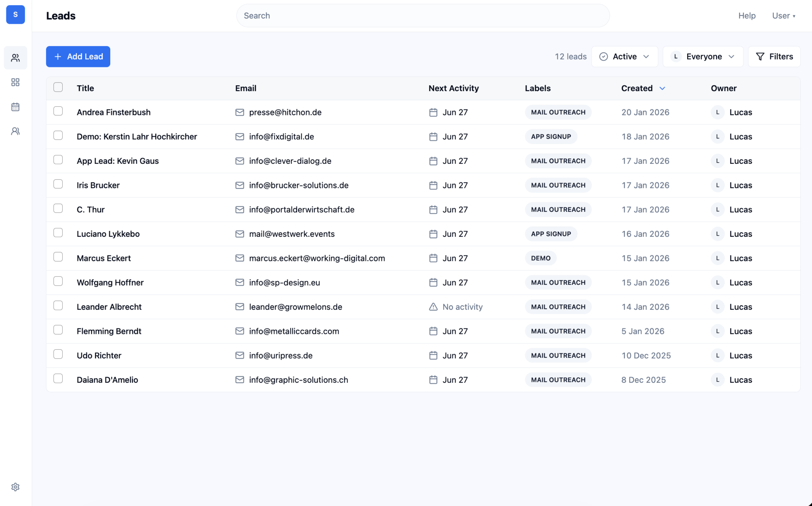Toggle the select-all header checkbox
This screenshot has height=506, width=812.
pos(58,87)
